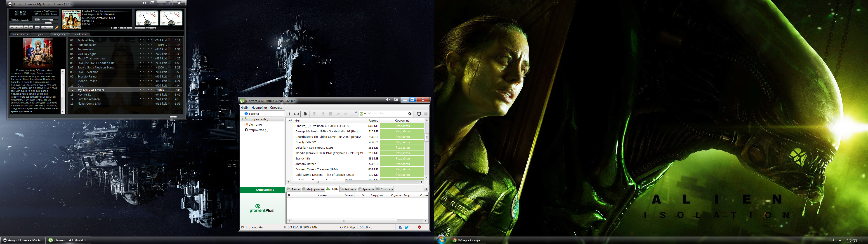Viewport: 868px width, 244px height.
Task: Toggle shuffle mode in the music player
Action: pos(45,28)
